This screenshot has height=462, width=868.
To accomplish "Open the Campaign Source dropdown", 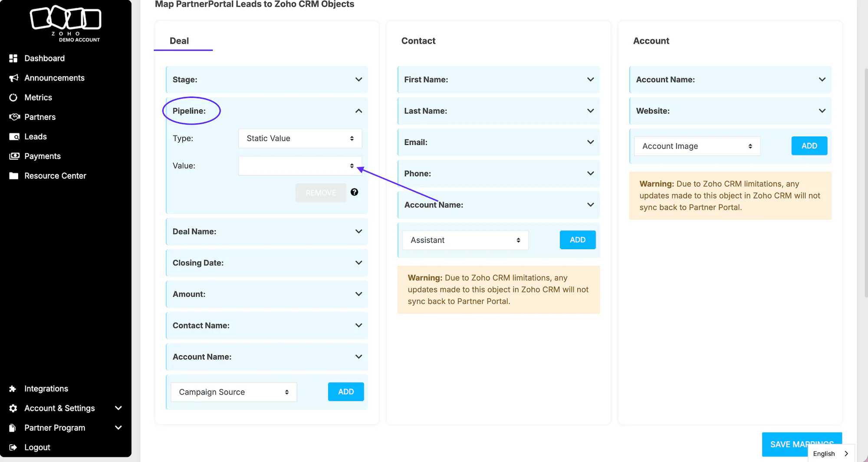I will coord(234,392).
